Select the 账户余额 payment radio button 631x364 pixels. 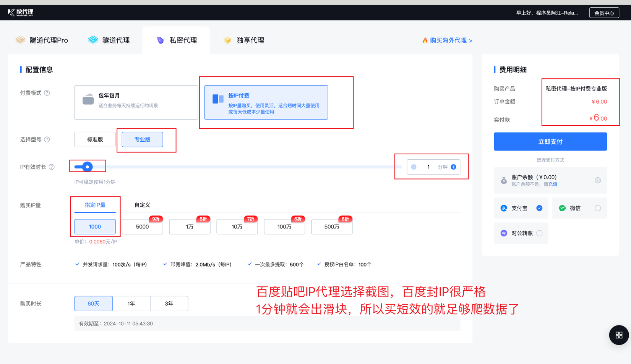tap(597, 180)
